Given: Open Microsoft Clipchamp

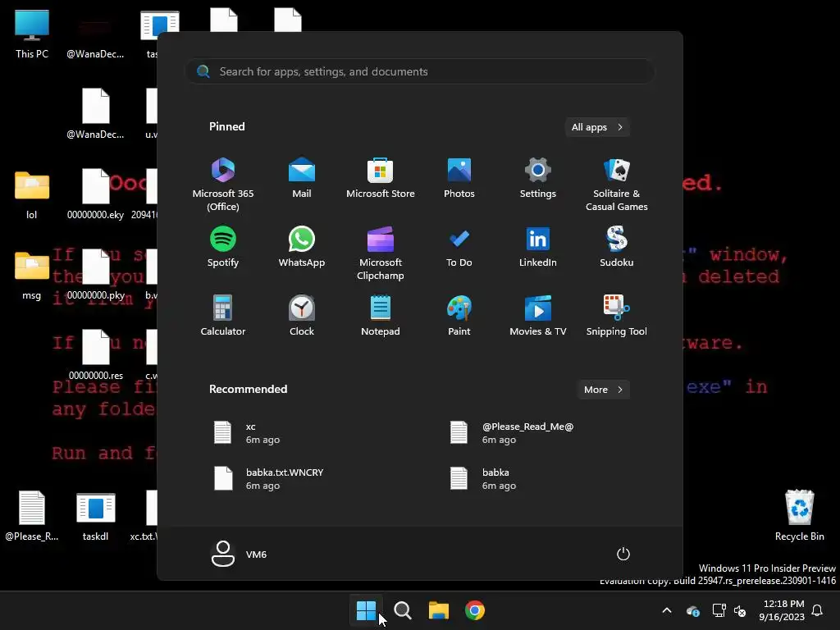Looking at the screenshot, I should (x=381, y=253).
